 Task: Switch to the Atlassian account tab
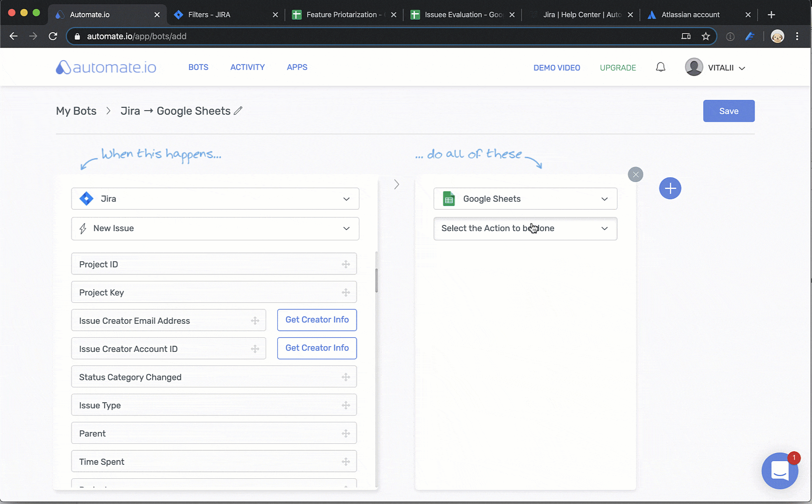click(x=699, y=14)
